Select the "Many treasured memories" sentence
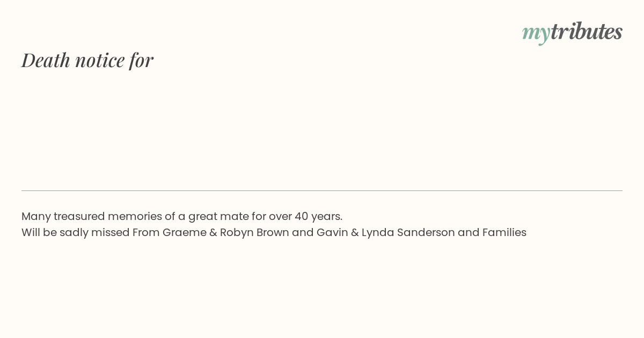Image resolution: width=644 pixels, height=338 pixels. pos(182,216)
